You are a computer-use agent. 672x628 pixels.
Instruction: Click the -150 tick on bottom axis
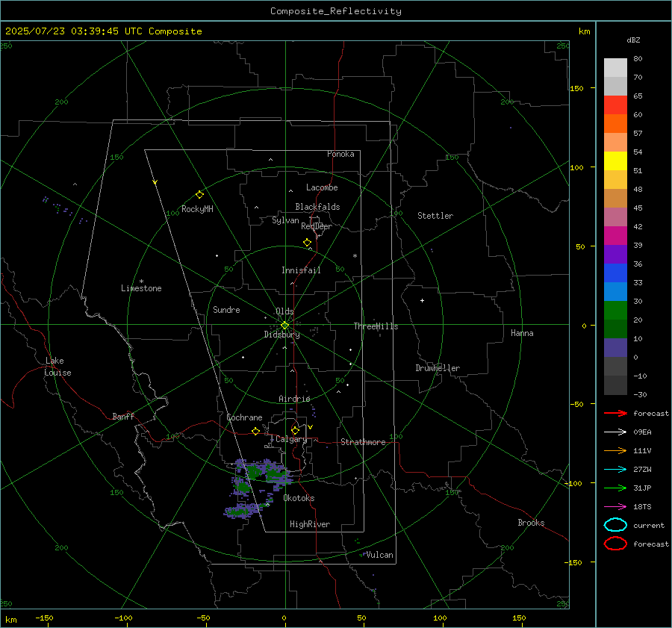point(44,618)
